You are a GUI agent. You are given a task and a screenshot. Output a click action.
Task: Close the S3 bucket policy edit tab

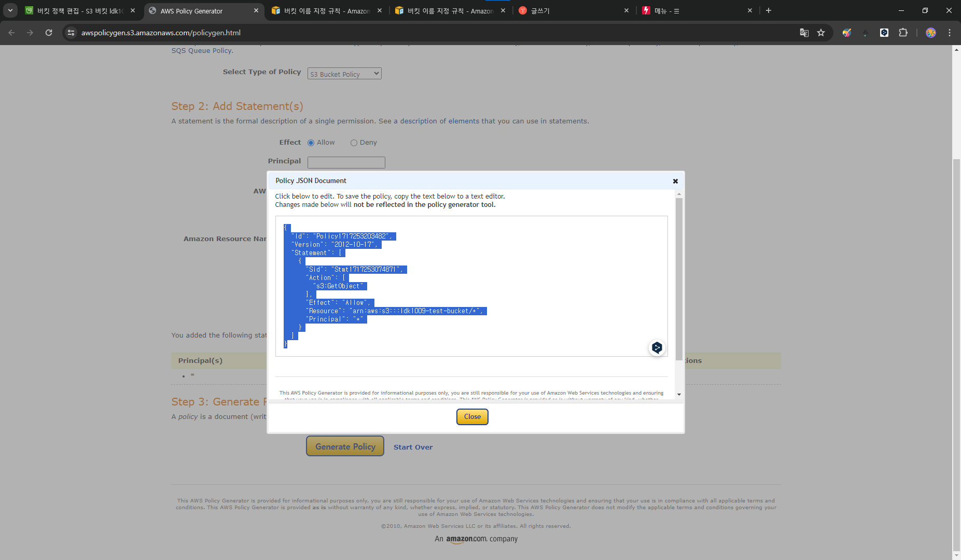pyautogui.click(x=133, y=10)
